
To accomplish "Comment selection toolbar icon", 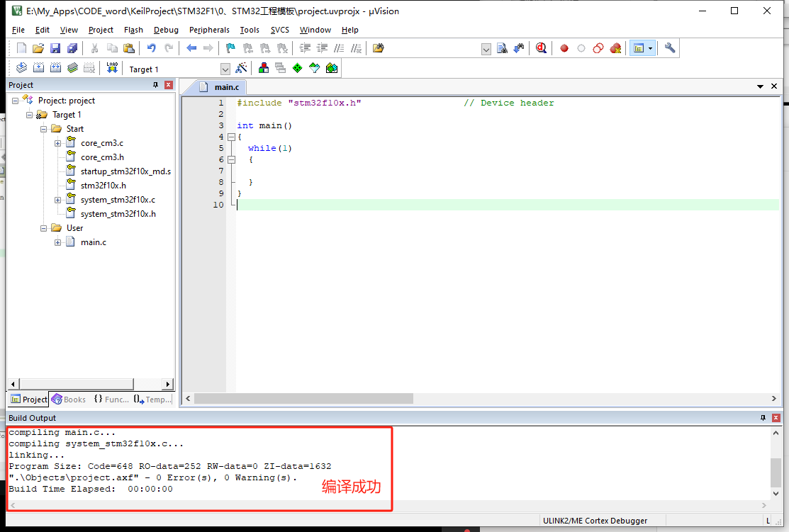I will coord(339,48).
